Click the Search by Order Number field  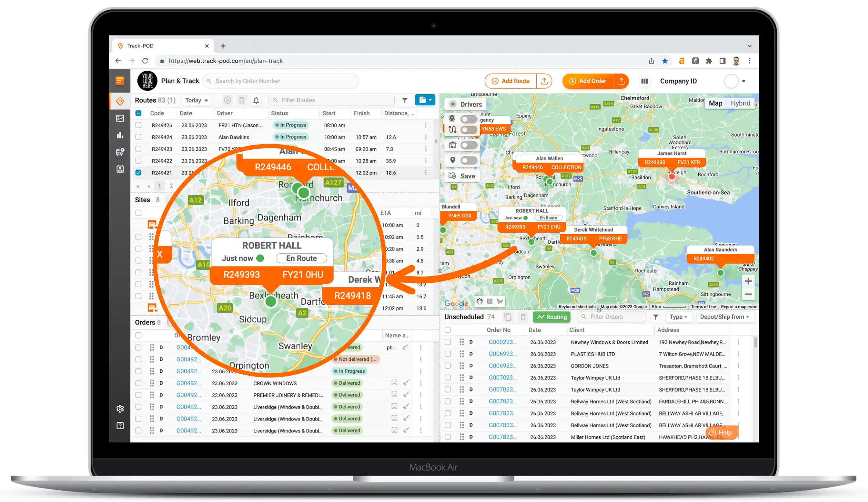point(281,81)
